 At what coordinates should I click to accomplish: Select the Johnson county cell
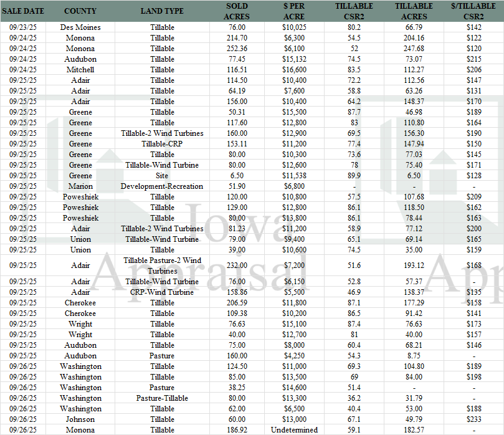80,419
